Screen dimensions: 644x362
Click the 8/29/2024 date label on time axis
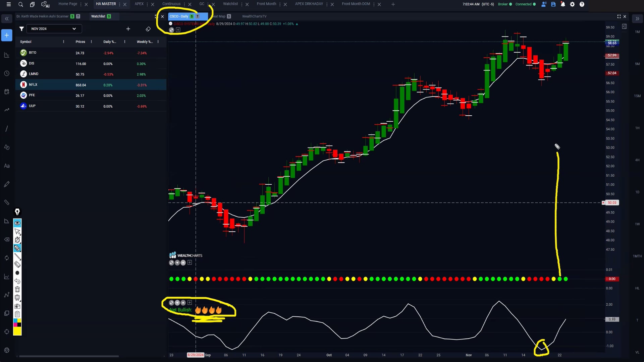click(196, 355)
